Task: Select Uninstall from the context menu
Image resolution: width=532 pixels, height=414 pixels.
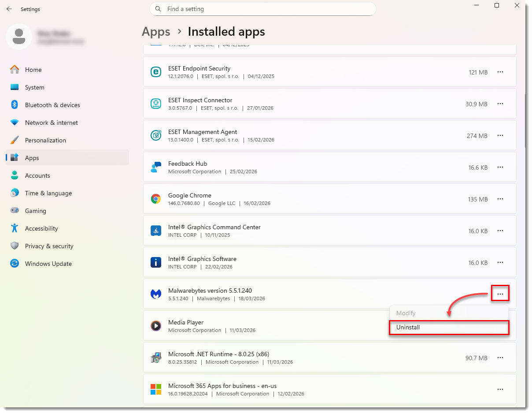Action: (x=449, y=328)
